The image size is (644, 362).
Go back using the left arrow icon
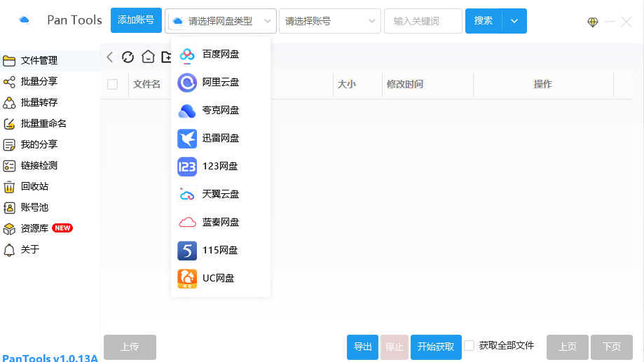tap(110, 57)
